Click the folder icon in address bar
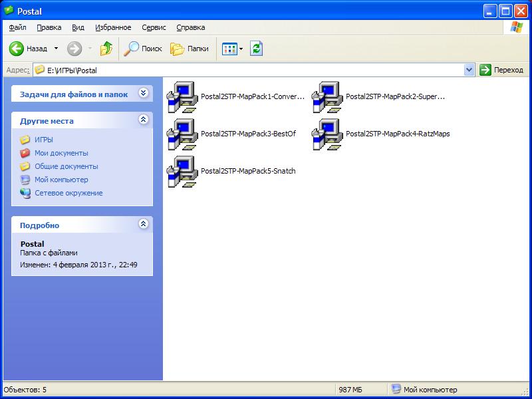Screen dimensions: 532x399 click(40, 70)
